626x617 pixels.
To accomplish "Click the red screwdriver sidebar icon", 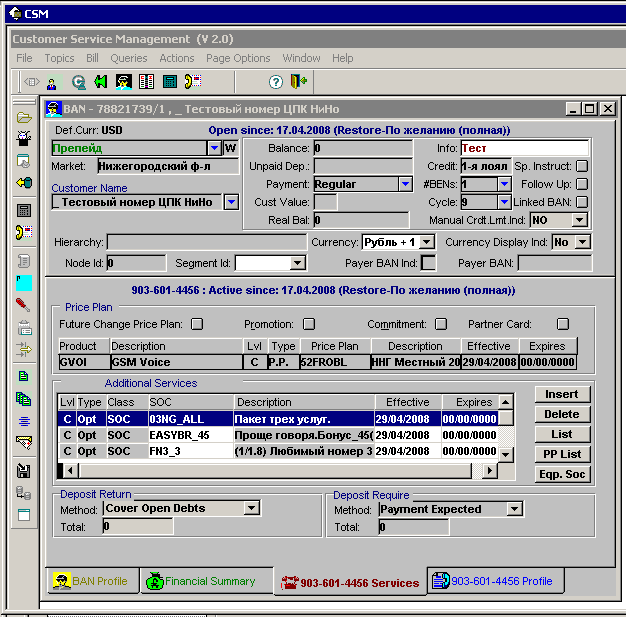I will (23, 305).
